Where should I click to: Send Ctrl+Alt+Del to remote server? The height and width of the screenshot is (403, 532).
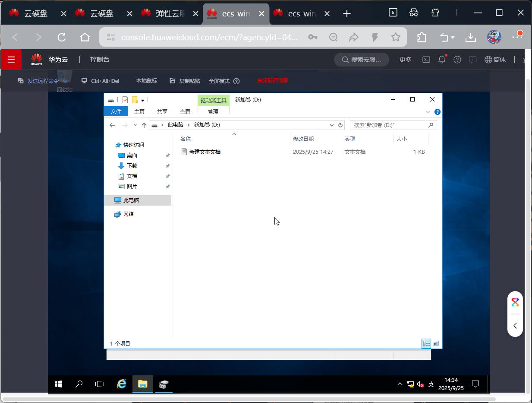coord(100,81)
